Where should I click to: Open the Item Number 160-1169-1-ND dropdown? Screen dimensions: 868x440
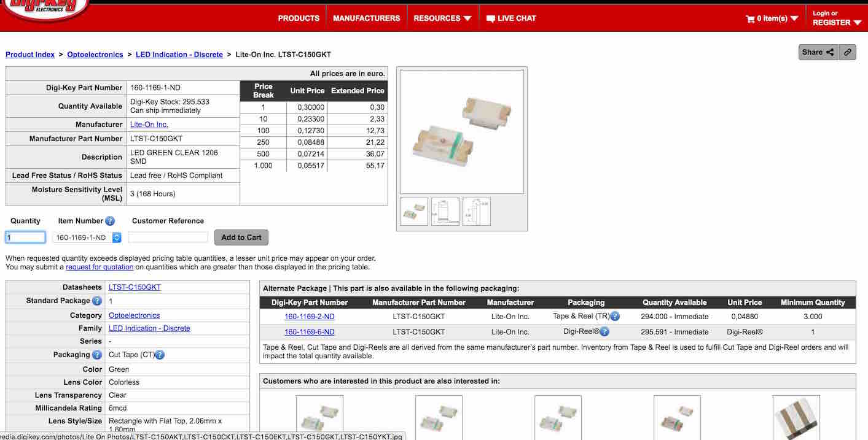pos(87,237)
